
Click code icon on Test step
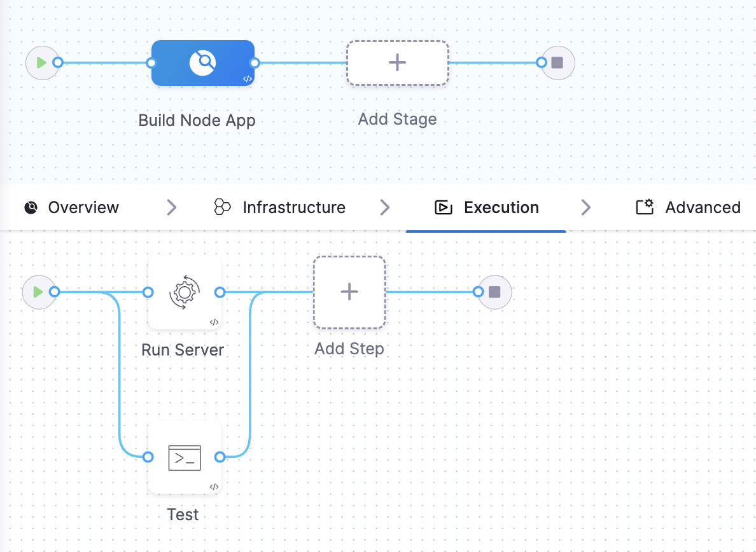tap(214, 487)
